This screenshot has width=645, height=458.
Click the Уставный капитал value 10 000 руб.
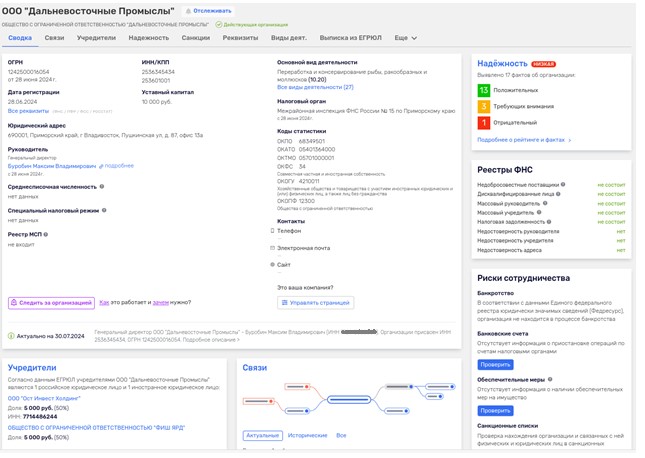pos(157,102)
